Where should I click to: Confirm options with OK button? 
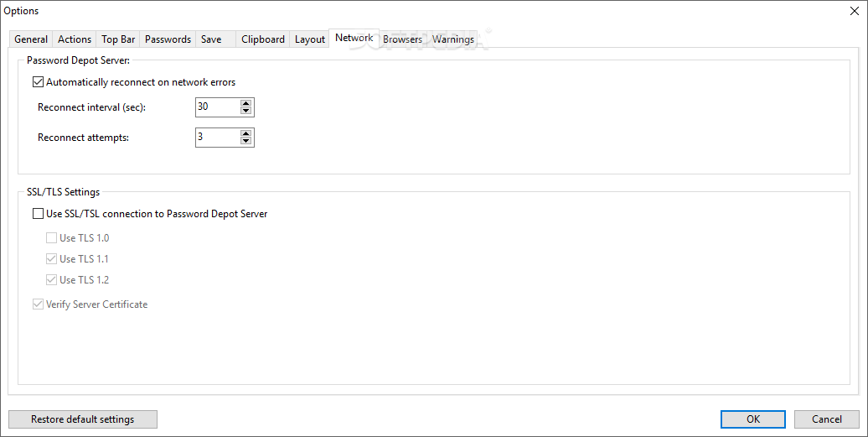click(x=753, y=419)
